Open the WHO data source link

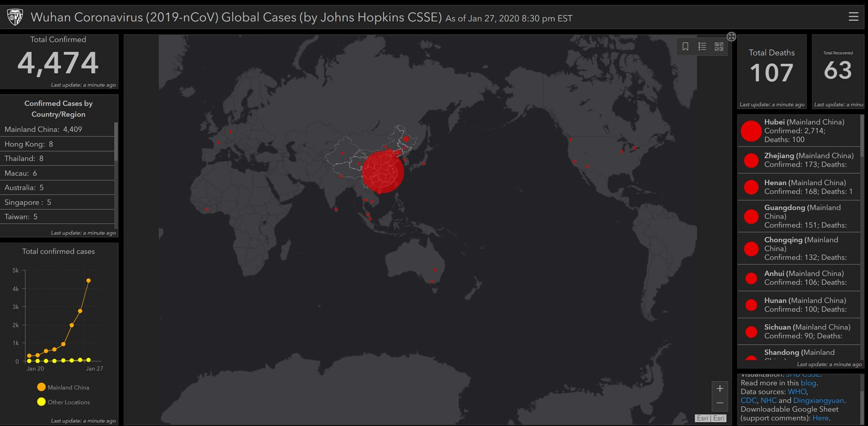pyautogui.click(x=797, y=392)
